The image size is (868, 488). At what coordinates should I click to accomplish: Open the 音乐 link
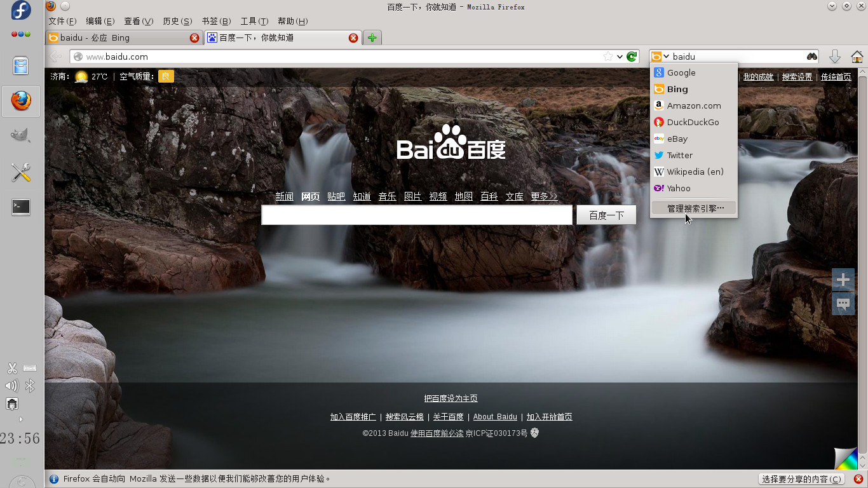388,197
